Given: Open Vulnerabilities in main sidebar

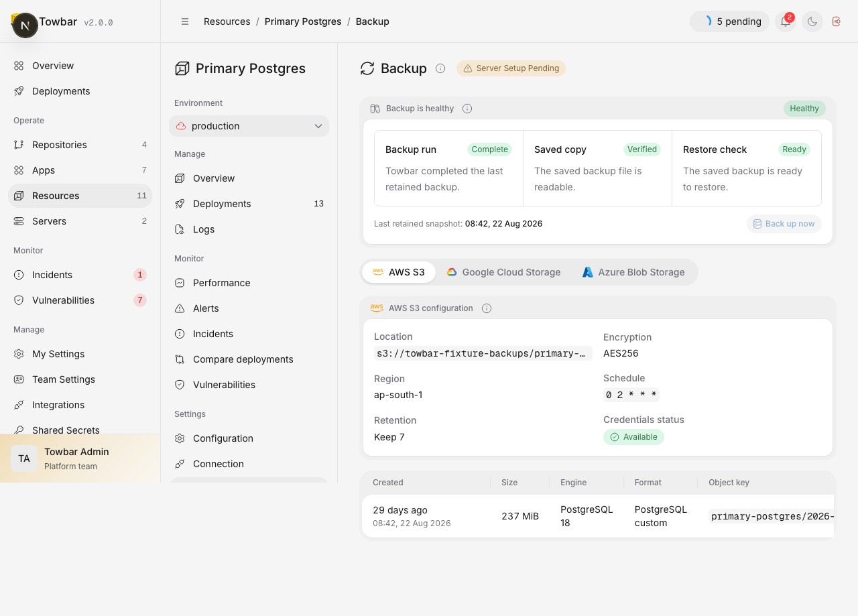Looking at the screenshot, I should point(80,300).
